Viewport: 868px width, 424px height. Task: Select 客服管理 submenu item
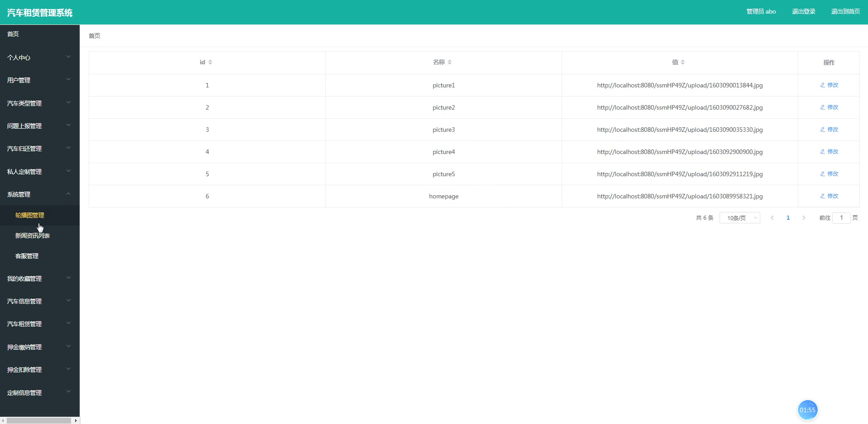40,256
